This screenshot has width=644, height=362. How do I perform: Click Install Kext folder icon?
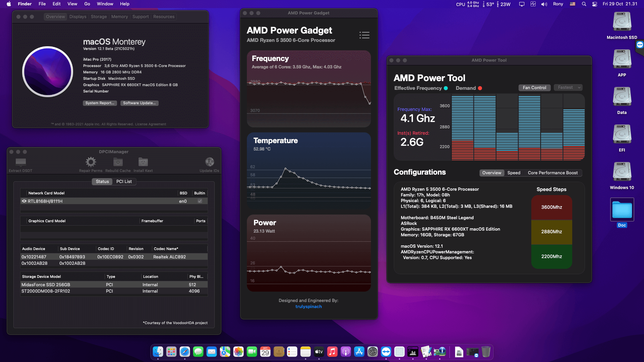tap(143, 162)
